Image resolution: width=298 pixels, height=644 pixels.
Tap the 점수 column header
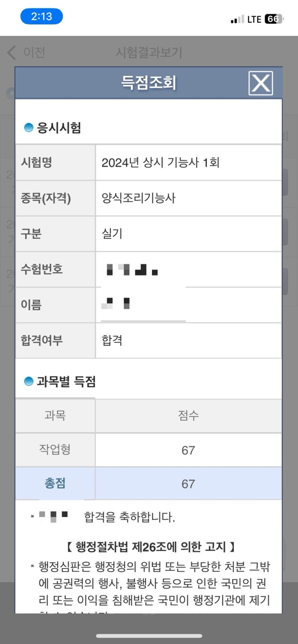[188, 415]
